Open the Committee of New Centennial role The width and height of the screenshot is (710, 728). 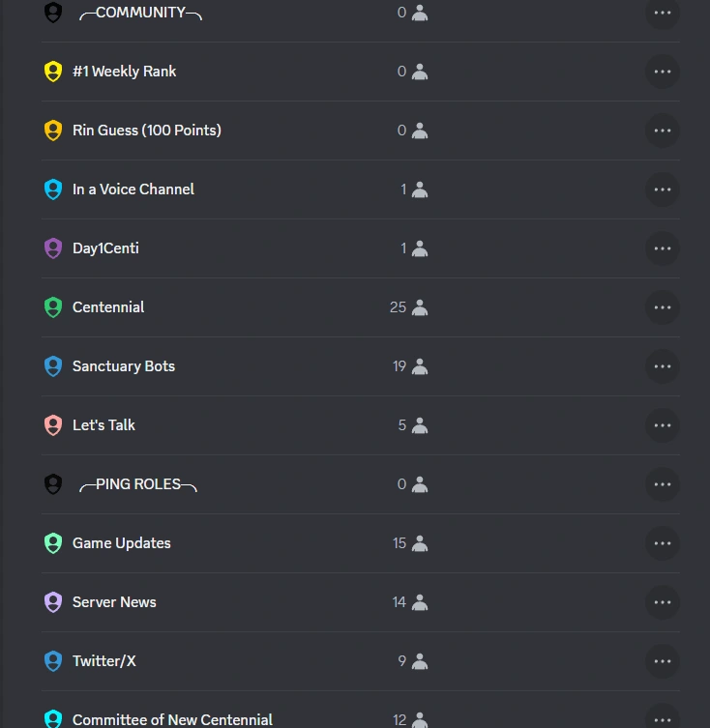(x=172, y=719)
